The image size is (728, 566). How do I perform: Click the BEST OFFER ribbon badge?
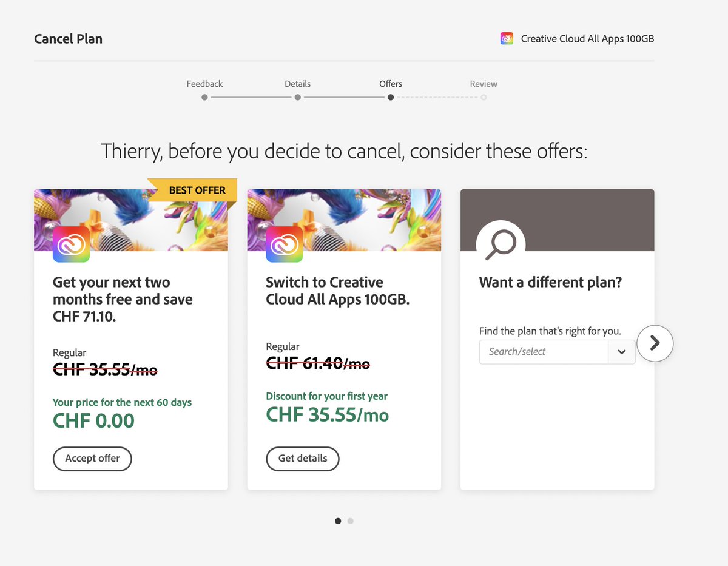point(192,190)
